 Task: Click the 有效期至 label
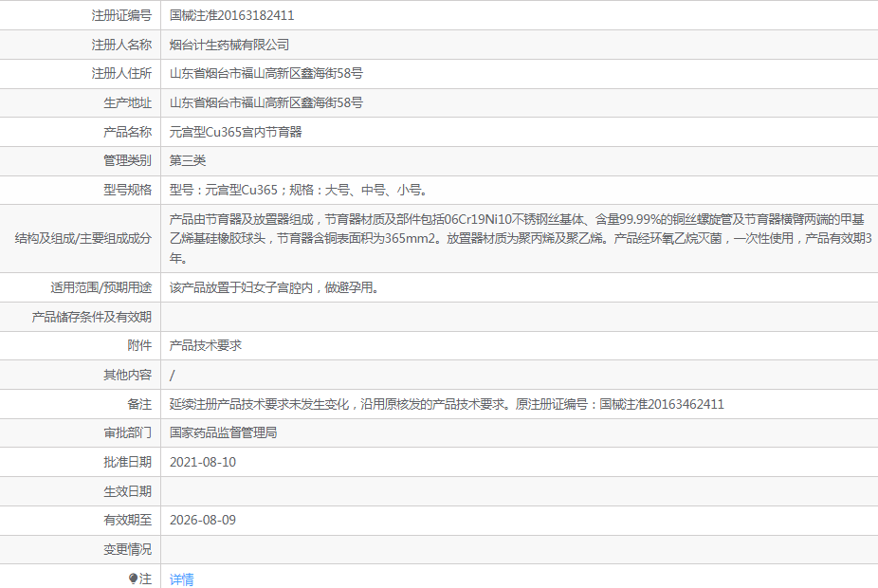(x=128, y=521)
